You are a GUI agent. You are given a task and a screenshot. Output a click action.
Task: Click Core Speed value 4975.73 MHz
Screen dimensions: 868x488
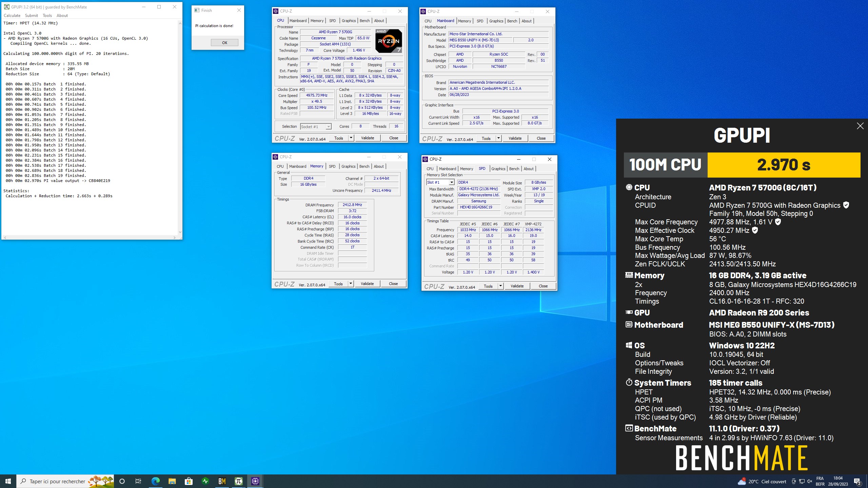tap(317, 96)
